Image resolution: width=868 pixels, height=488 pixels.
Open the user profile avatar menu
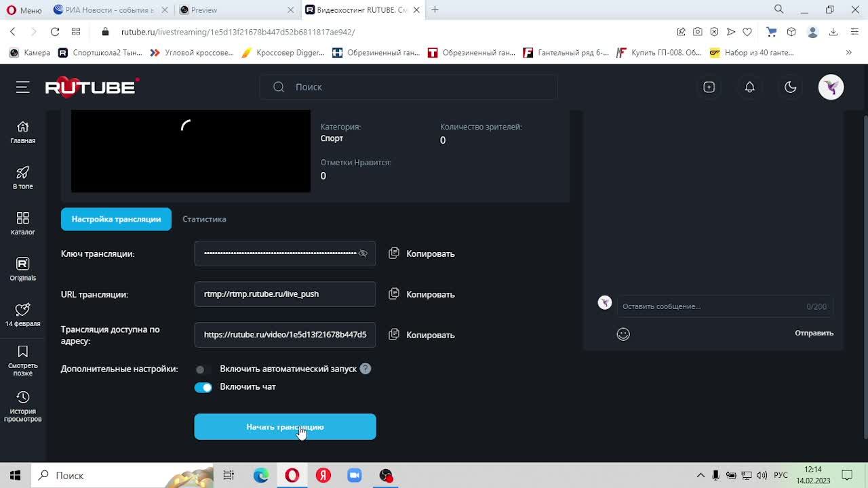click(x=831, y=87)
